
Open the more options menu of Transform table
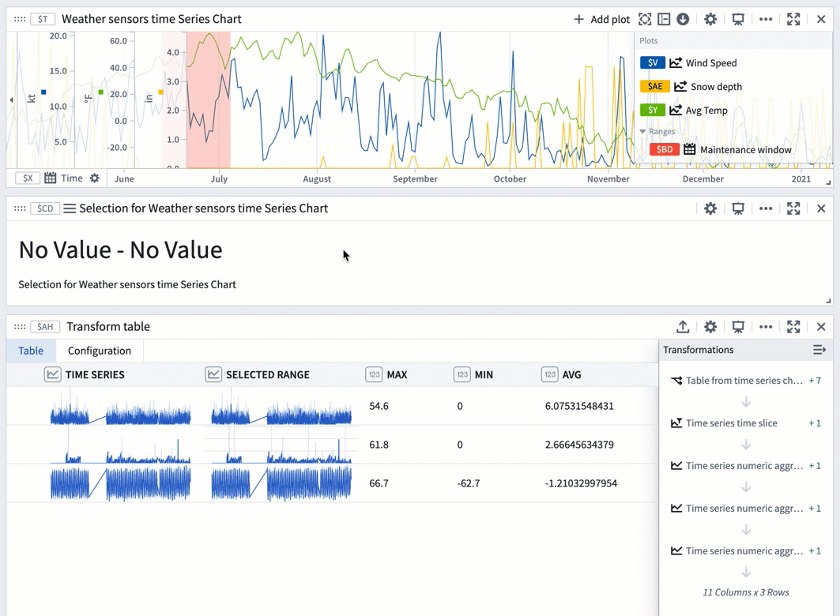(x=766, y=327)
